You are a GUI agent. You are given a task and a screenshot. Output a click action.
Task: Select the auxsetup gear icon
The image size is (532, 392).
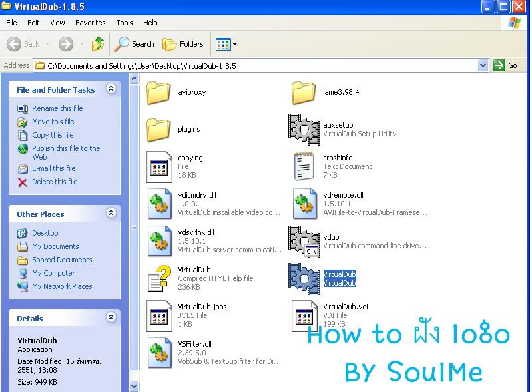pyautogui.click(x=304, y=130)
